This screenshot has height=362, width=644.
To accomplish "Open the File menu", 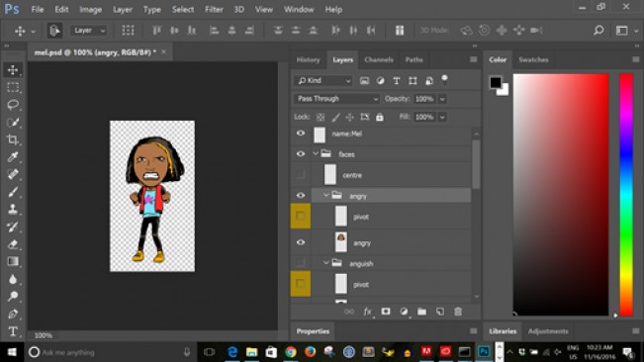I will (x=38, y=10).
